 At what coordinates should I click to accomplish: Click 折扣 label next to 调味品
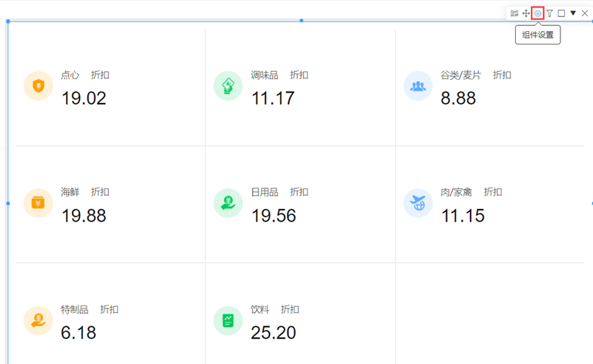299,75
